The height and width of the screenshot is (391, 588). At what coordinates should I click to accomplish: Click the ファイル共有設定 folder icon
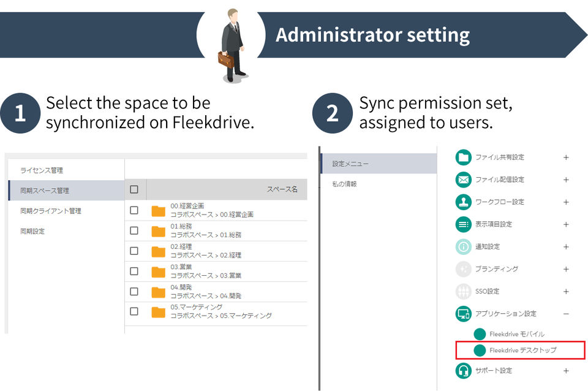pos(464,158)
